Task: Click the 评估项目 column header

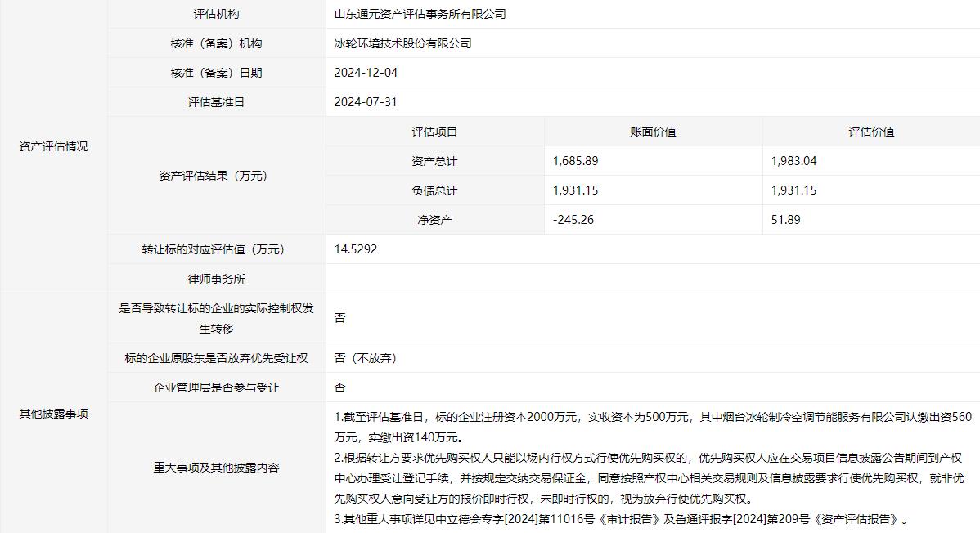Action: coord(435,132)
